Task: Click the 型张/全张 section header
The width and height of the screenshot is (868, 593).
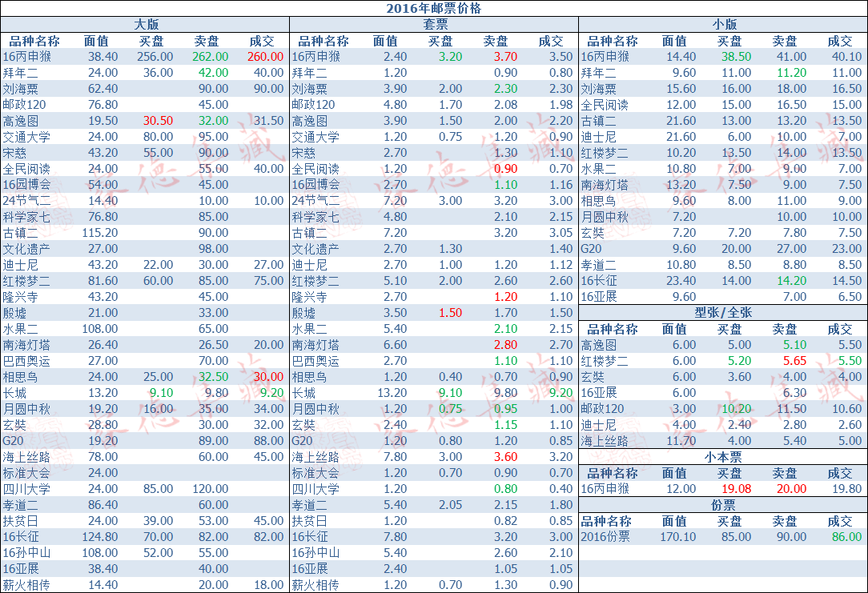Action: [x=723, y=313]
